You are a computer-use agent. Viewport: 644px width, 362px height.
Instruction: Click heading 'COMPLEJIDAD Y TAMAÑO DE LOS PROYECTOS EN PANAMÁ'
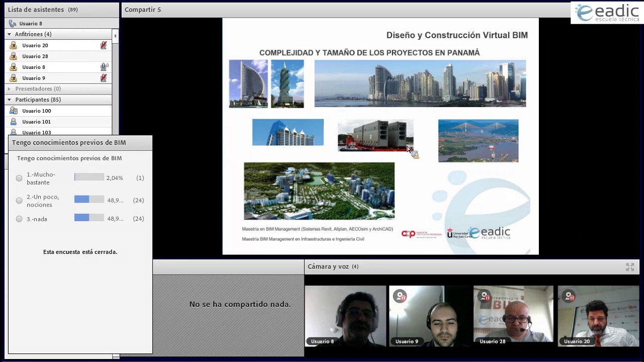click(x=369, y=53)
